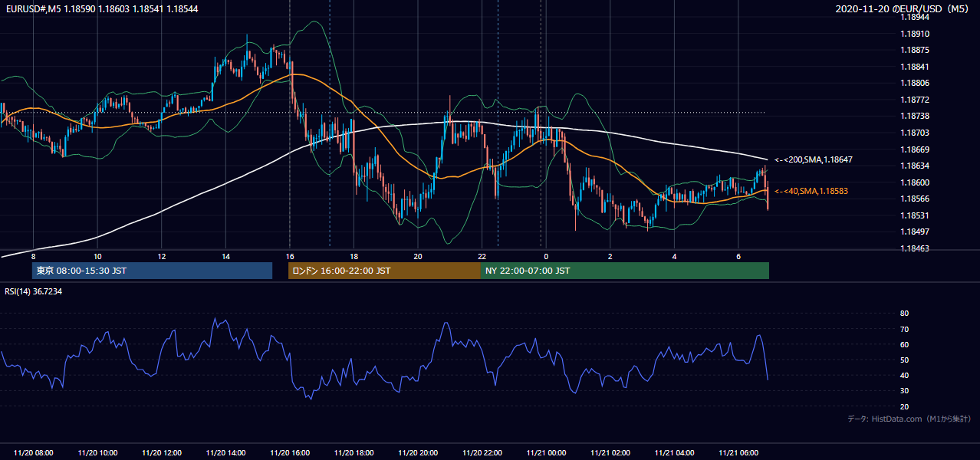Click price level 1.18531 on the axis
This screenshot has width=980, height=460.
pyautogui.click(x=916, y=215)
